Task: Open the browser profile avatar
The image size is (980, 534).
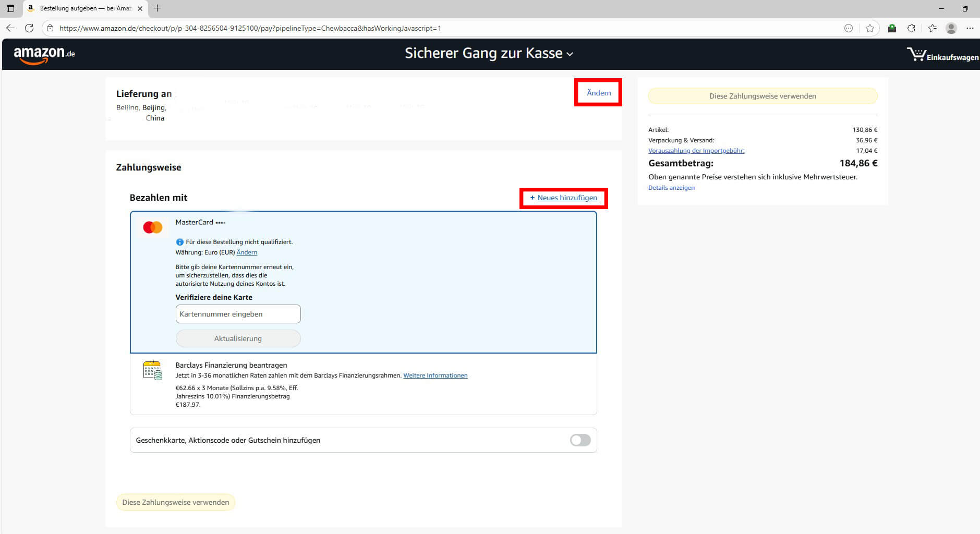Action: pos(951,28)
